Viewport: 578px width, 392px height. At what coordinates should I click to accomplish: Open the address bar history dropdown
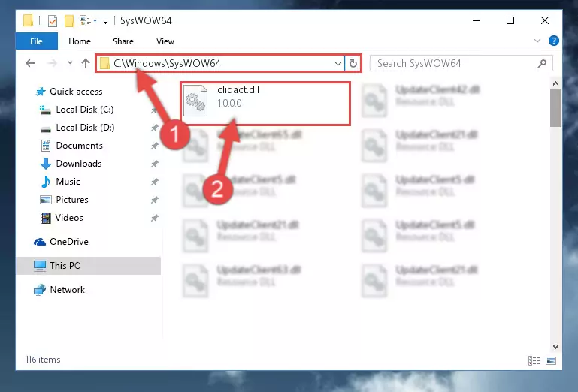point(337,63)
